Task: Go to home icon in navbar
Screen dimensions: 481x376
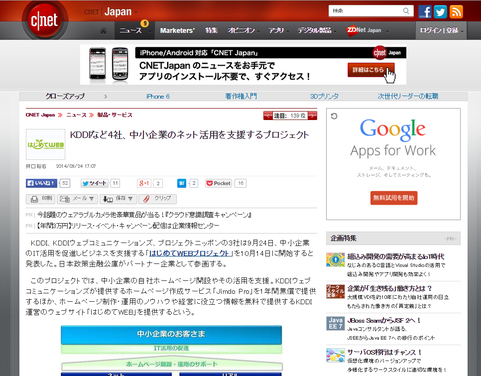Action: [104, 31]
